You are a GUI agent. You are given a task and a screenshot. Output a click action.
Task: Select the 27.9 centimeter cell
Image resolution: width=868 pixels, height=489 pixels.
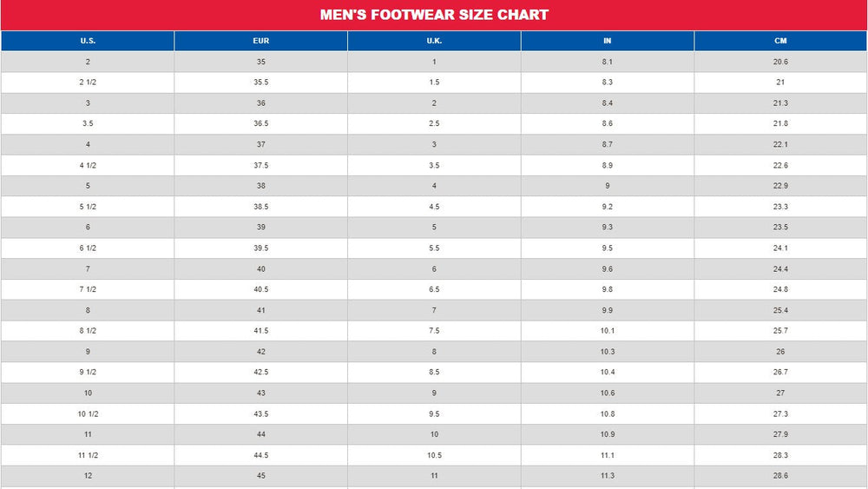(781, 434)
